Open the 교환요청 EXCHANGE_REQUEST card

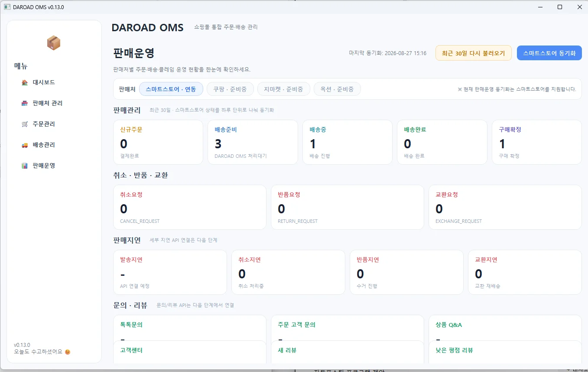[505, 207]
